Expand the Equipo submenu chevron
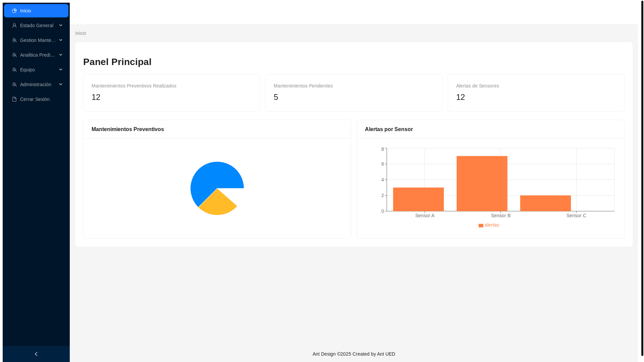Screen dimensions: 644x362 pyautogui.click(x=61, y=70)
